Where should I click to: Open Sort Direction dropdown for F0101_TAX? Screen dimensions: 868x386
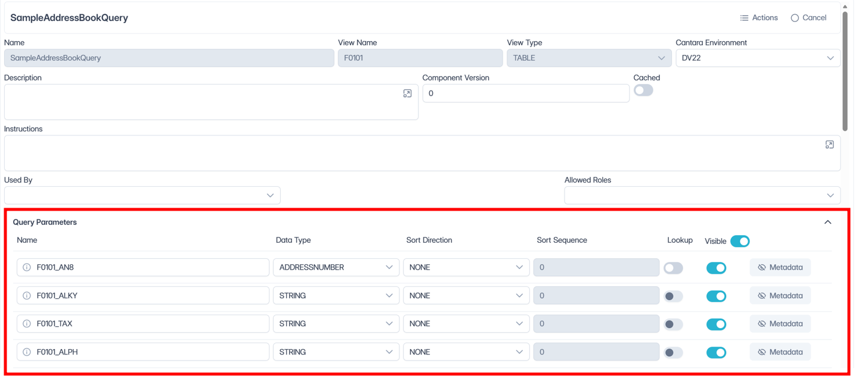(466, 323)
